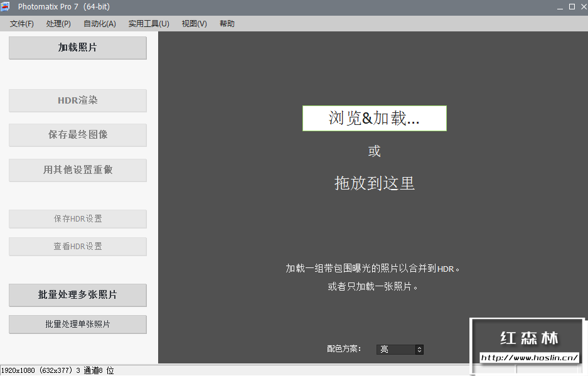Open the 帮助 menu
Image resolution: width=588 pixels, height=376 pixels.
pyautogui.click(x=227, y=24)
